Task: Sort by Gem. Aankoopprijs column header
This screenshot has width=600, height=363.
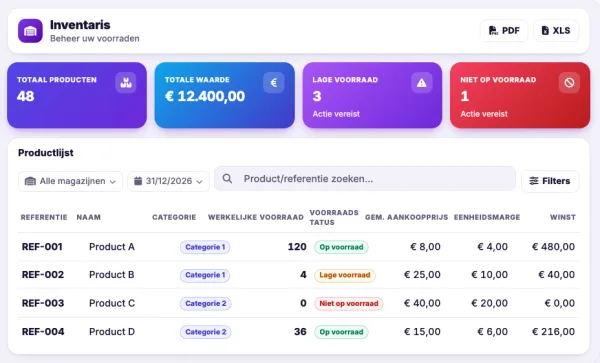Action: click(406, 217)
